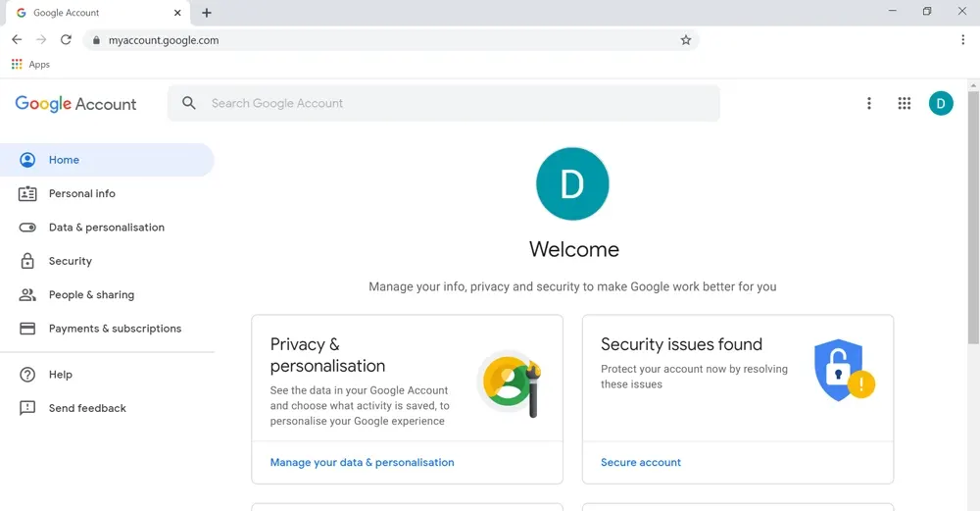Click the Data & personalisation toggle icon
The width and height of the screenshot is (980, 511).
[x=27, y=228]
